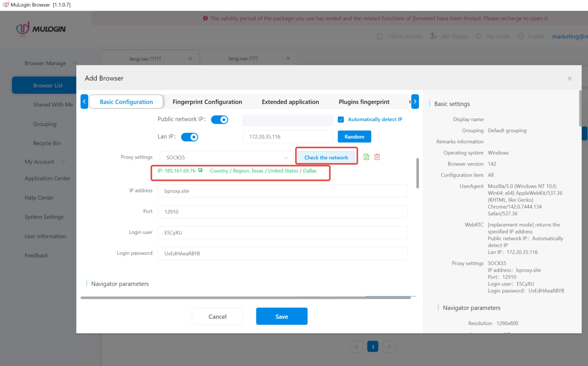Screen dimensions: 588x366
Task: Switch to the Fingerprint Configuration tab
Action: click(x=207, y=102)
